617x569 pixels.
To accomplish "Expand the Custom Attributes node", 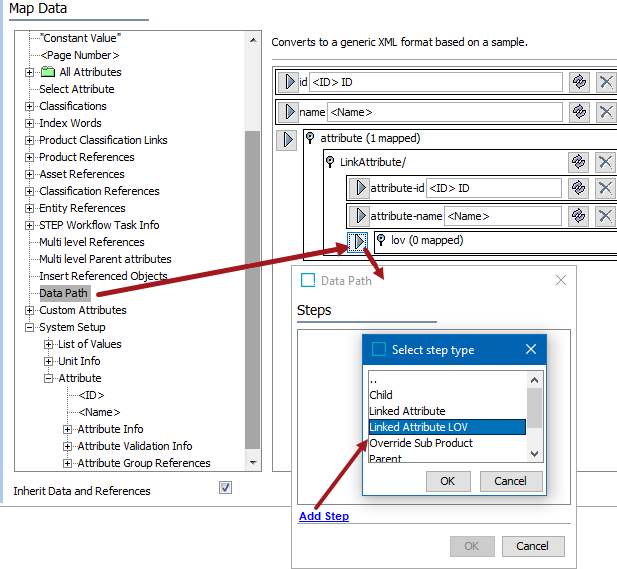I will (29, 310).
